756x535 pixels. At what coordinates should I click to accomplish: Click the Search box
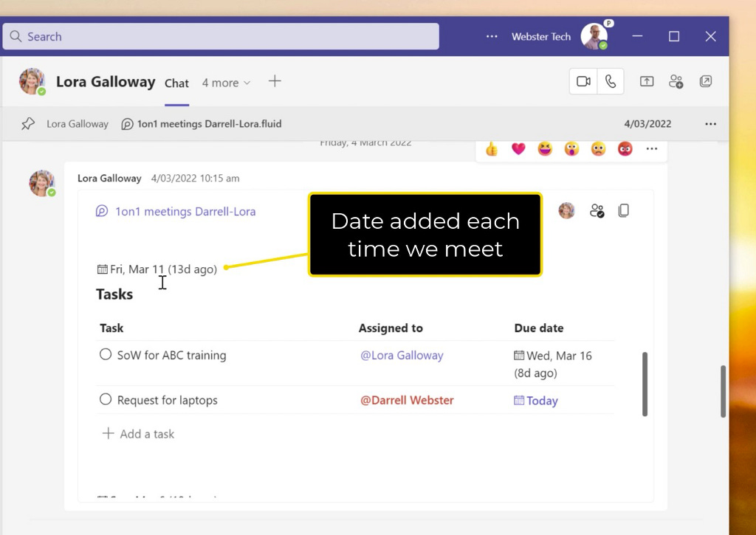[x=221, y=37]
